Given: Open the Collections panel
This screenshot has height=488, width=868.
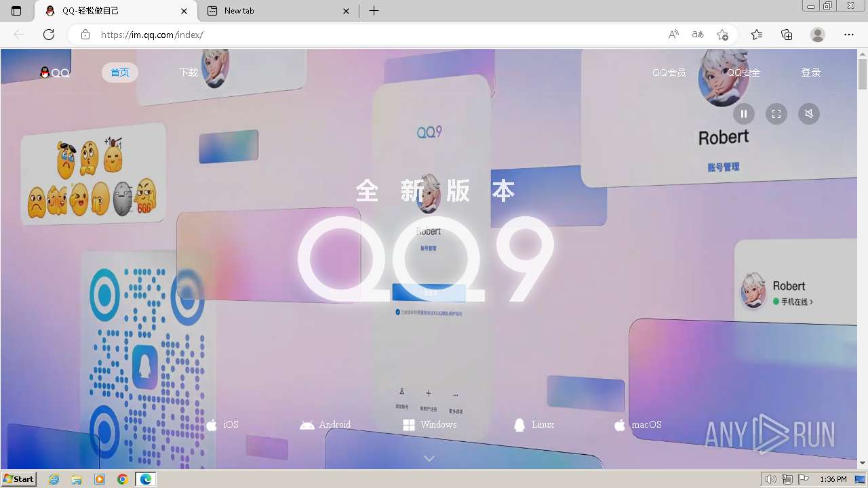Looking at the screenshot, I should tap(787, 35).
